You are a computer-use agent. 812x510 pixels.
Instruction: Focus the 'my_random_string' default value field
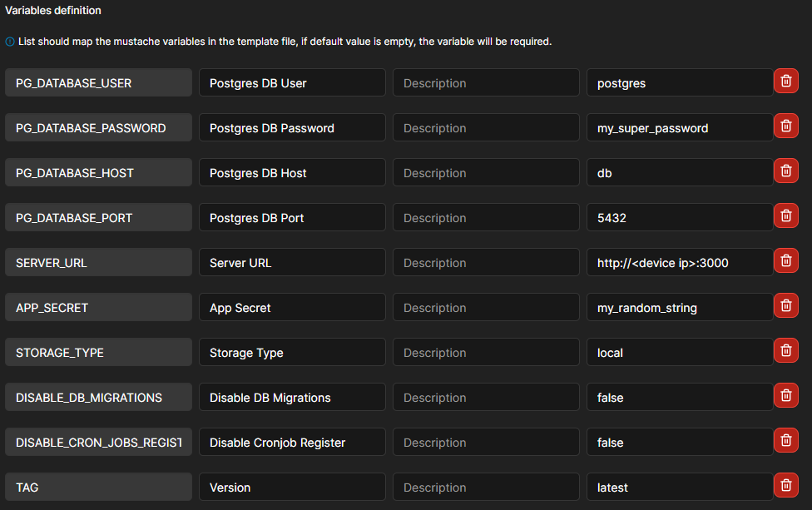(x=679, y=308)
